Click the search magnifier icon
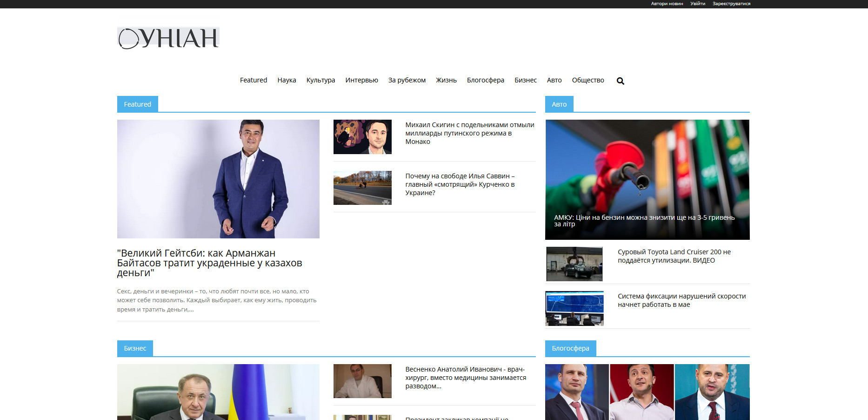 [x=620, y=81]
